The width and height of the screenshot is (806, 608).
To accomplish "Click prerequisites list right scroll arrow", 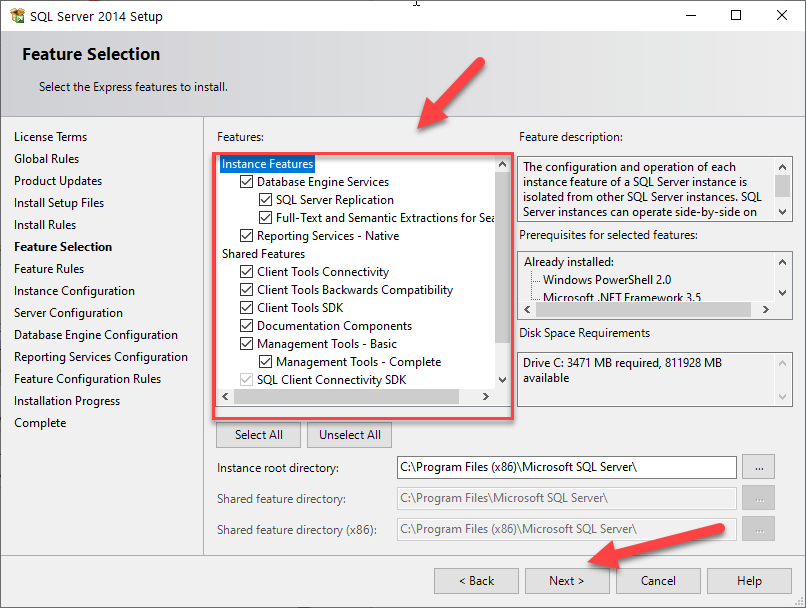I will click(765, 309).
